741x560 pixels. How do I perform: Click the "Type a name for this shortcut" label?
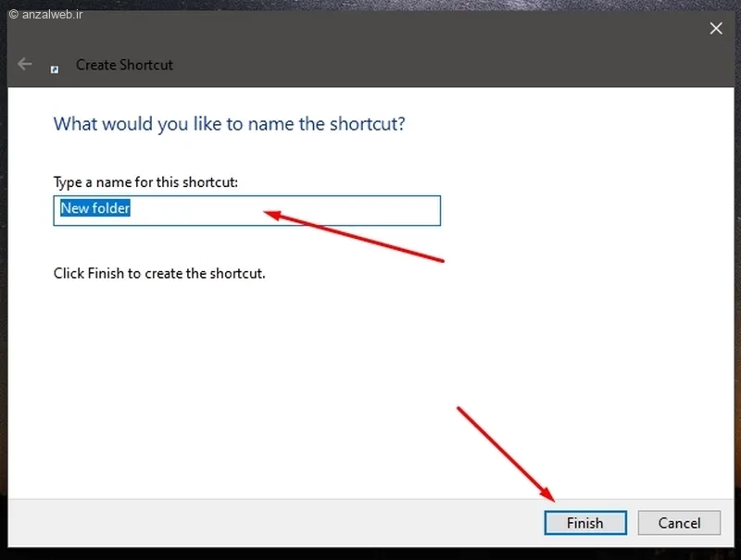[x=145, y=182]
